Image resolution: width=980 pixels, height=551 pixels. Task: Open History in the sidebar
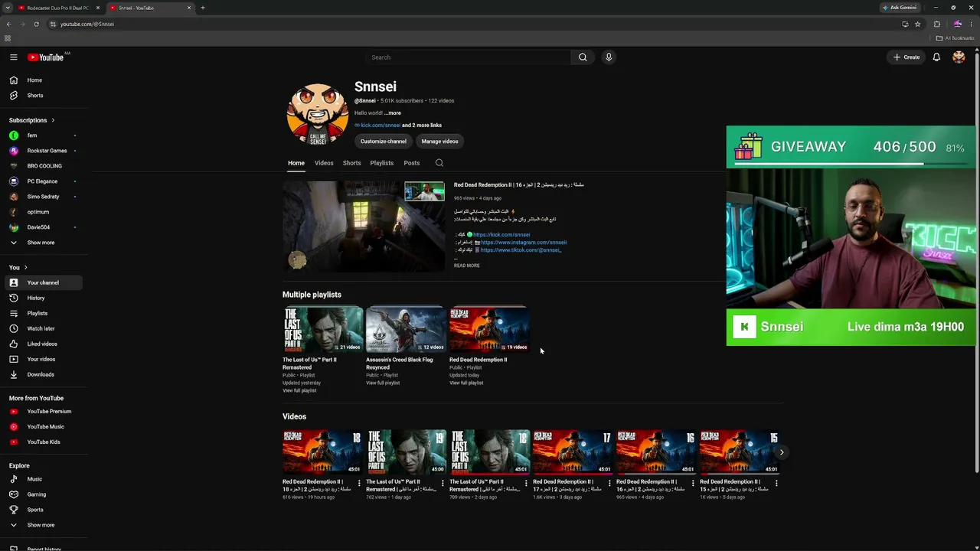click(x=42, y=298)
